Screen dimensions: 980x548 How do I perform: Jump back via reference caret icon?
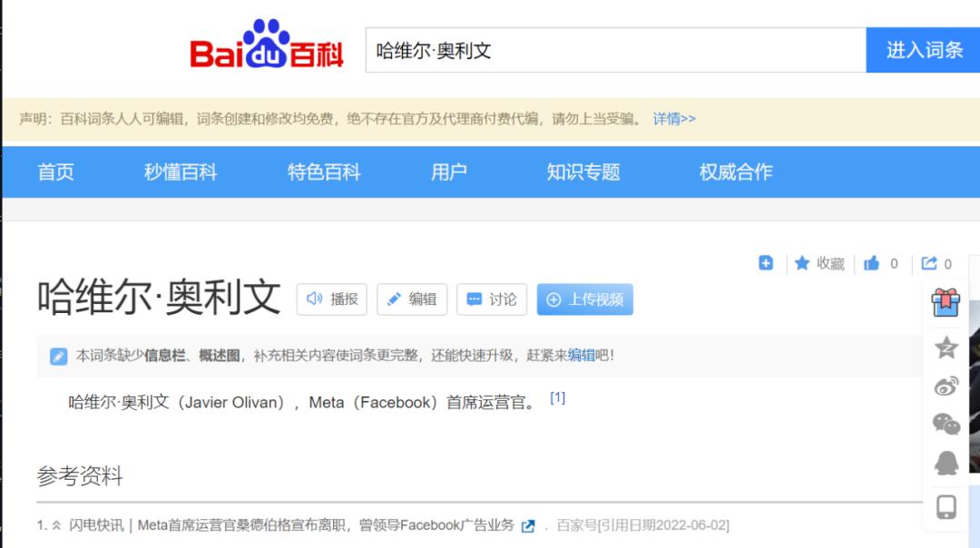tap(56, 525)
